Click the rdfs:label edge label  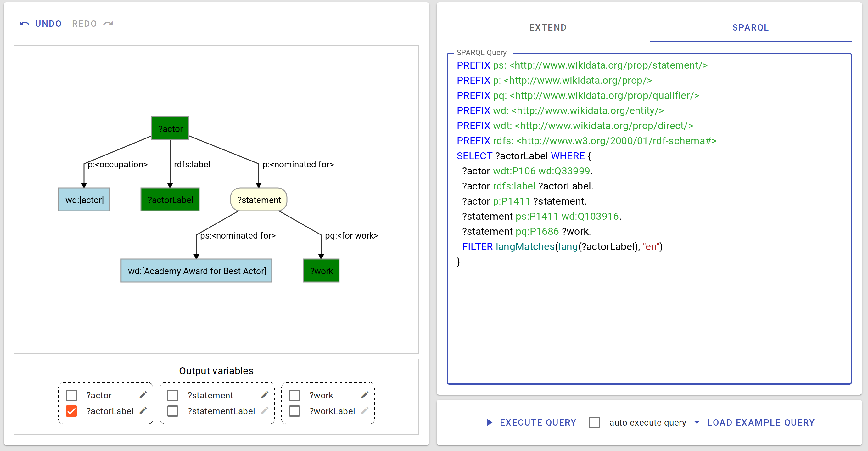pyautogui.click(x=192, y=164)
